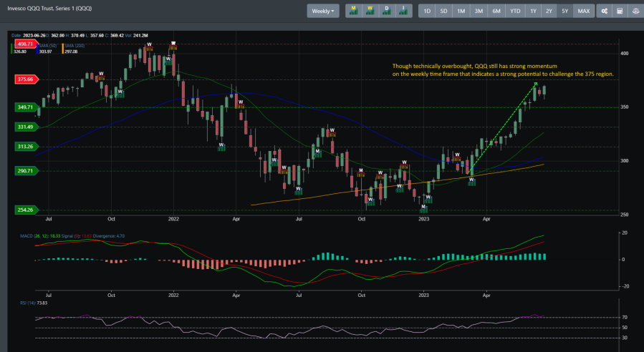Switch to the daily (D) chart icon
Viewport: 644px width, 352px height.
tap(387, 11)
